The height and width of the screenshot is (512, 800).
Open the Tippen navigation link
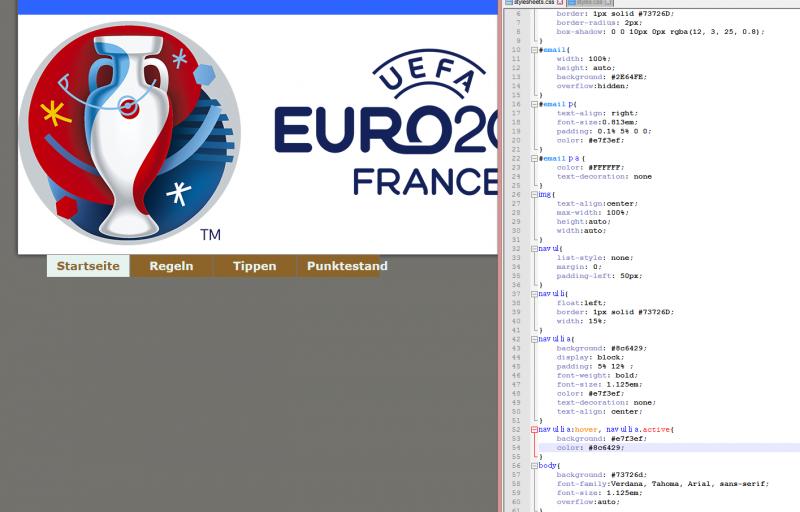[255, 266]
